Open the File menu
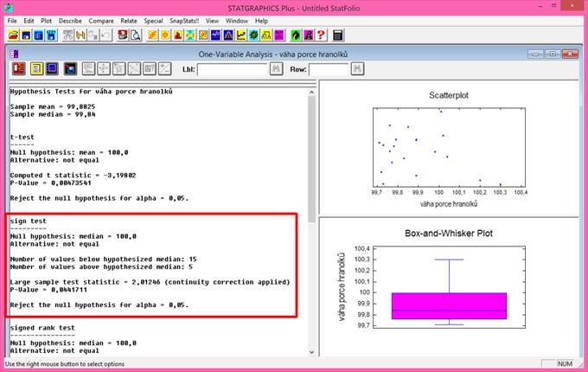The width and height of the screenshot is (588, 372). 12,21
